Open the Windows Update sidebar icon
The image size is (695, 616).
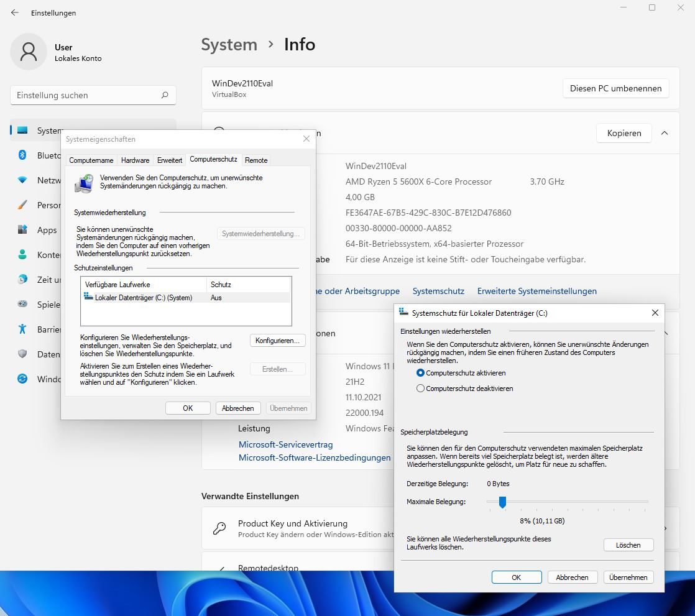[22, 379]
